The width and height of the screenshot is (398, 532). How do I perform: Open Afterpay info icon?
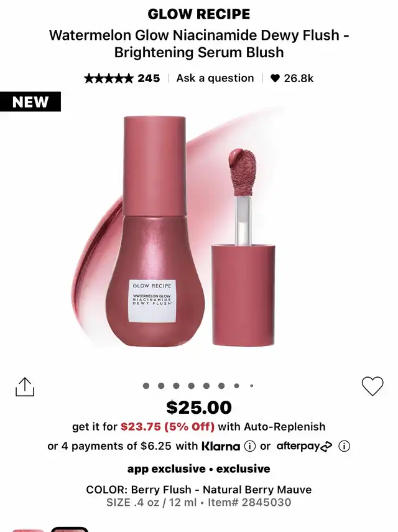[344, 446]
